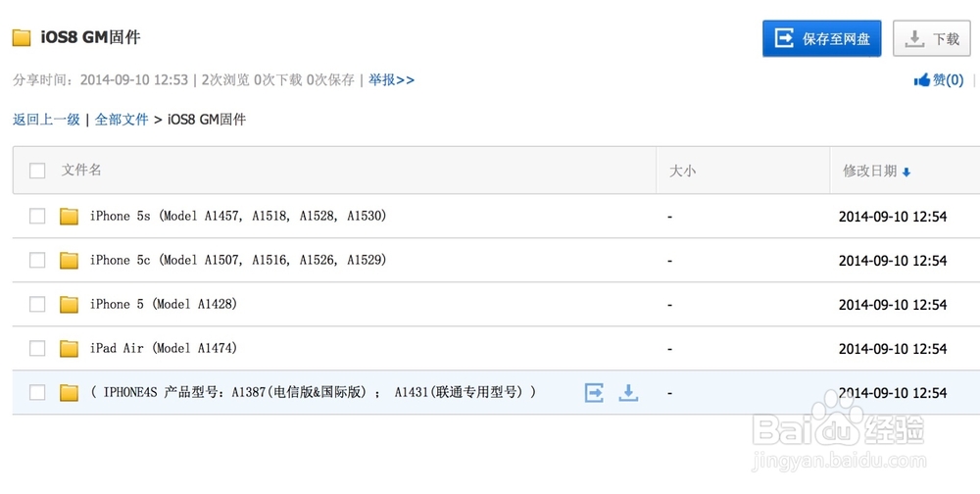Open IPHONE4S 产品型号 folder name

[x=314, y=392]
